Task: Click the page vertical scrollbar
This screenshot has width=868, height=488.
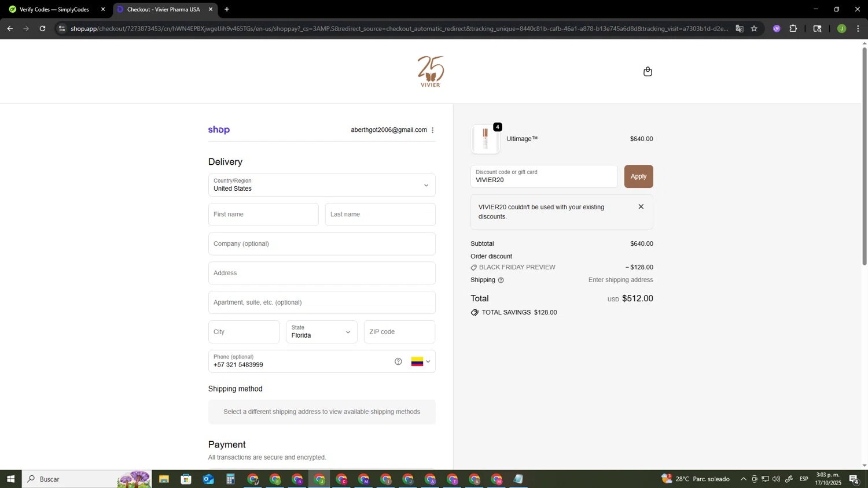Action: point(865,156)
